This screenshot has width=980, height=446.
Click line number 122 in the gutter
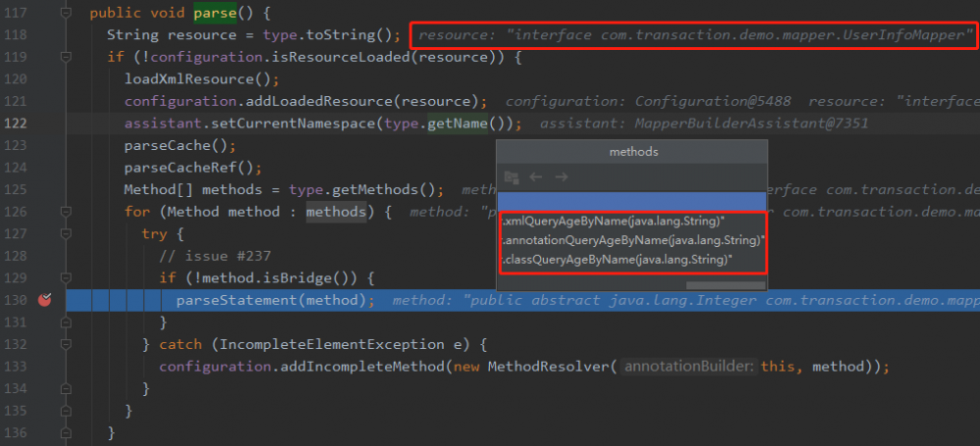pos(15,124)
